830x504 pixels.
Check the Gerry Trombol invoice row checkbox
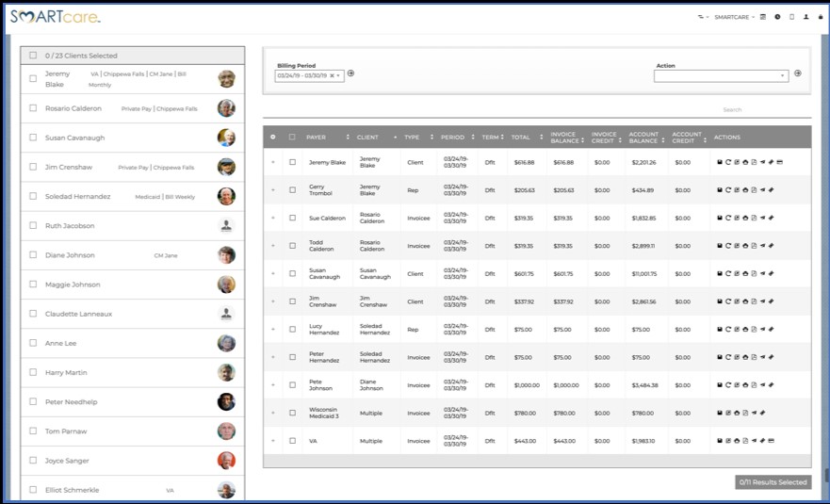coord(292,190)
